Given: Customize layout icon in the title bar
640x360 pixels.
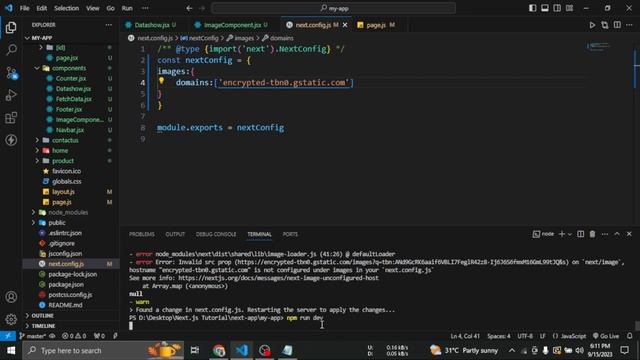Looking at the screenshot, I should tap(569, 8).
